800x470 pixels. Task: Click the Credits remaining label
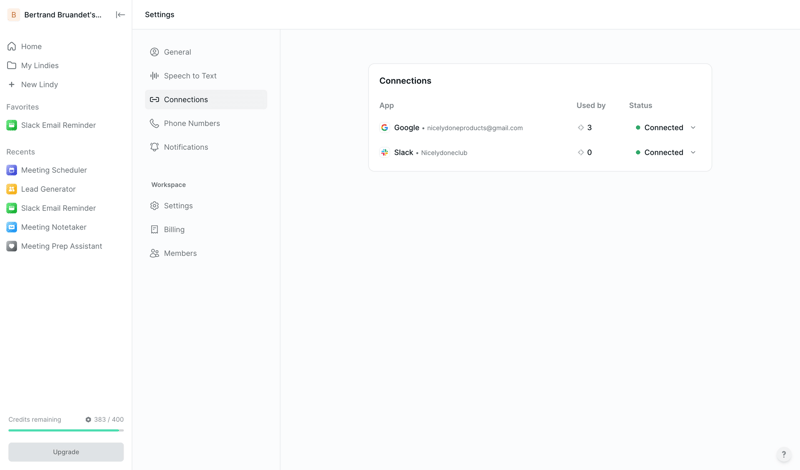coord(35,419)
